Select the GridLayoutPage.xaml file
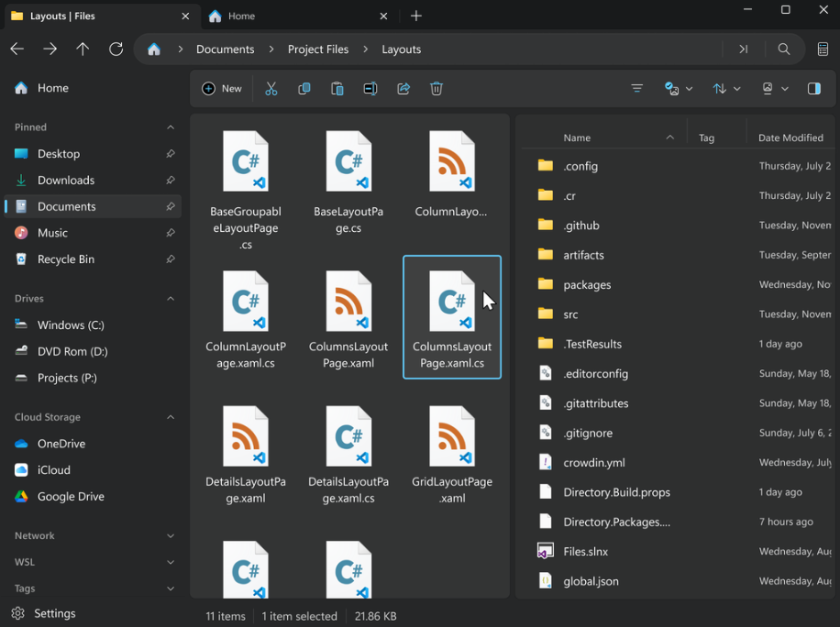 click(452, 453)
